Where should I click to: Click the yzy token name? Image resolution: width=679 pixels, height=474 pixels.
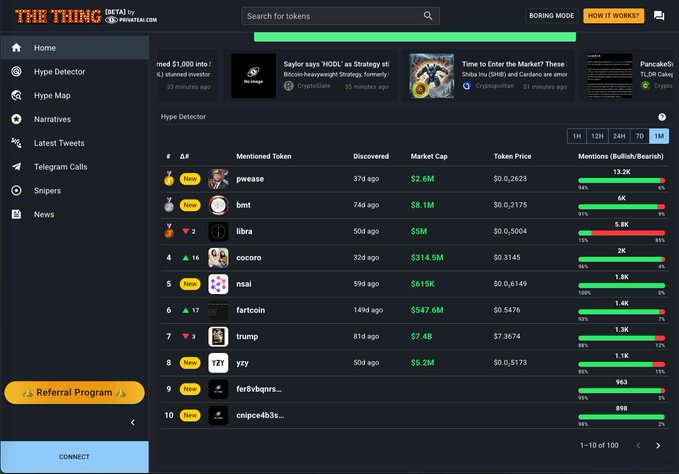point(242,363)
